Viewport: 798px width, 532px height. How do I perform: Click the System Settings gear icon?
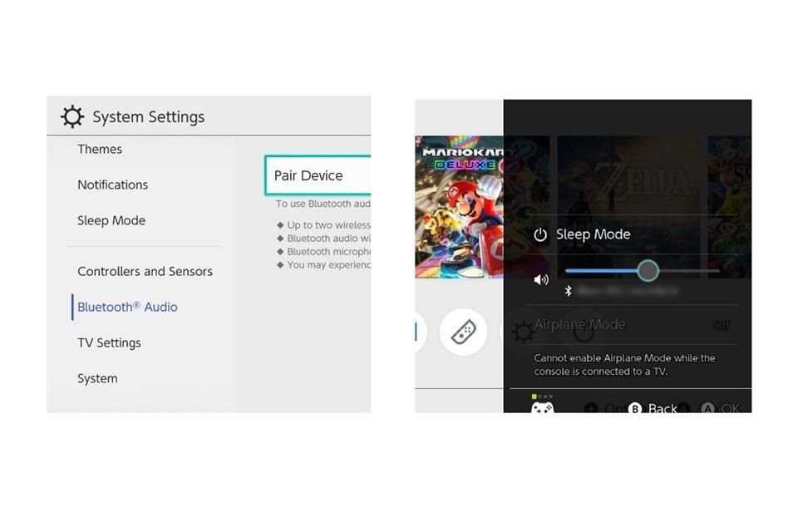pyautogui.click(x=72, y=116)
